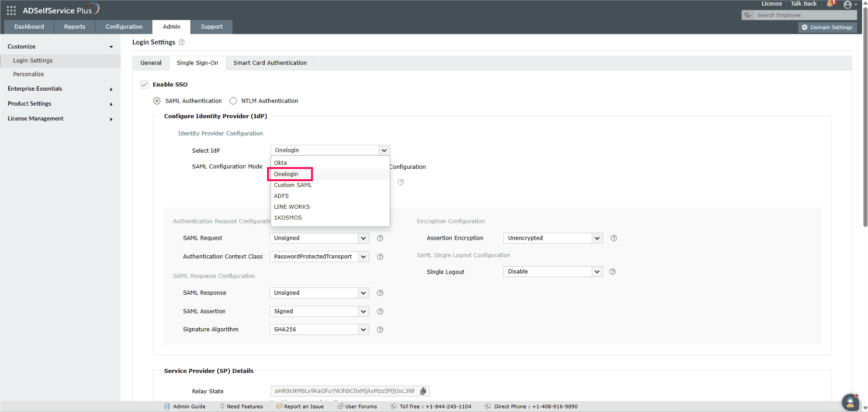Open the Single Sign-On tab

pos(197,63)
